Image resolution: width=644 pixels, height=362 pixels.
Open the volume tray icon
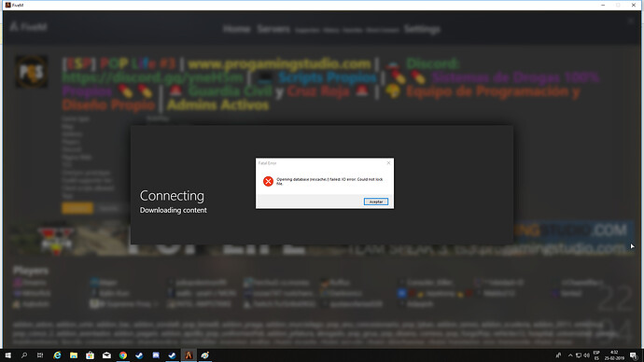click(x=586, y=355)
